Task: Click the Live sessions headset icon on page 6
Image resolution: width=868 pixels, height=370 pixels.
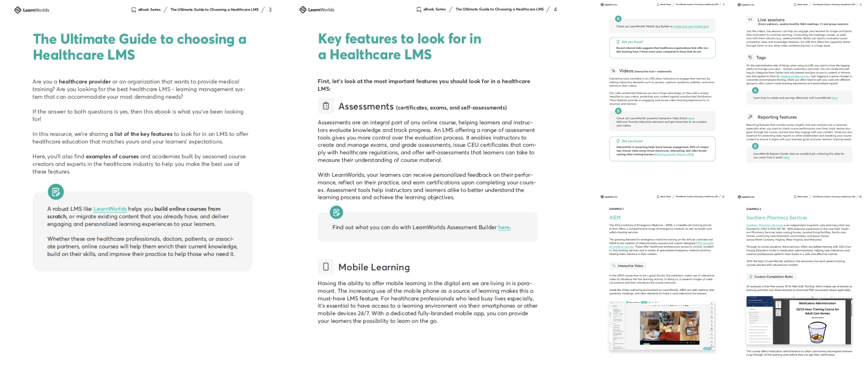Action: coord(750,20)
